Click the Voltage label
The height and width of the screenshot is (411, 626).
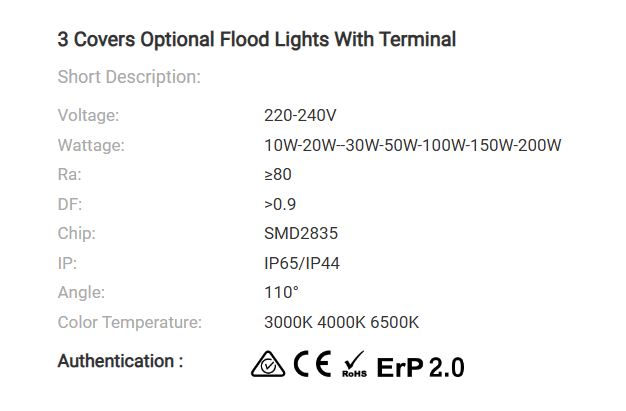[x=88, y=115]
